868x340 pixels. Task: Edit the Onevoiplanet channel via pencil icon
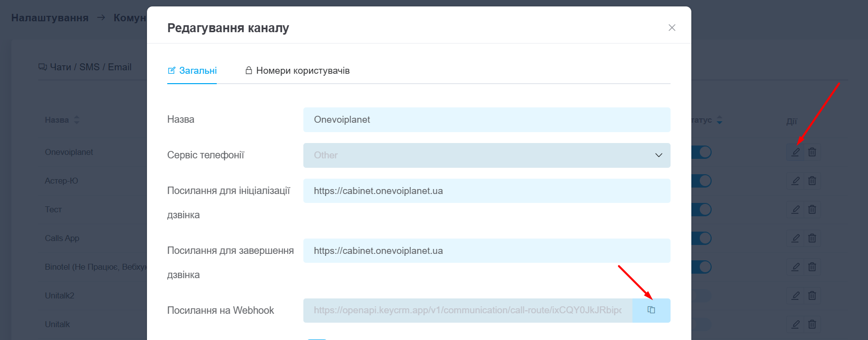pyautogui.click(x=795, y=152)
